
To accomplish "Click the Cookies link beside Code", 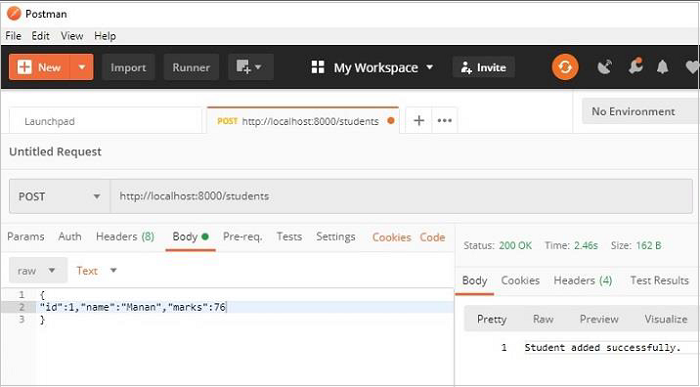I will tap(392, 237).
